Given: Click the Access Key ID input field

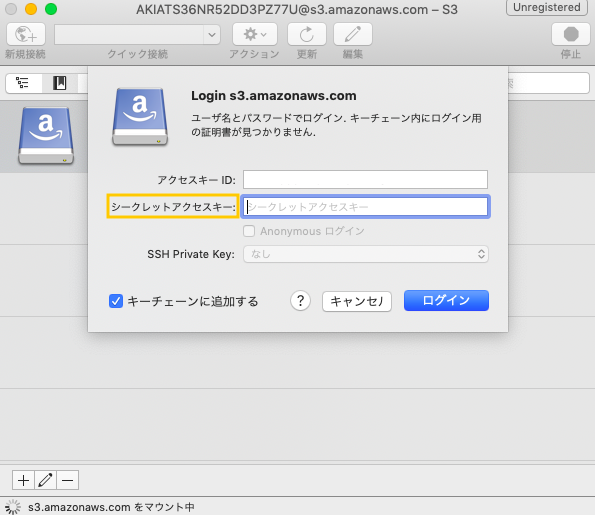Looking at the screenshot, I should (365, 179).
